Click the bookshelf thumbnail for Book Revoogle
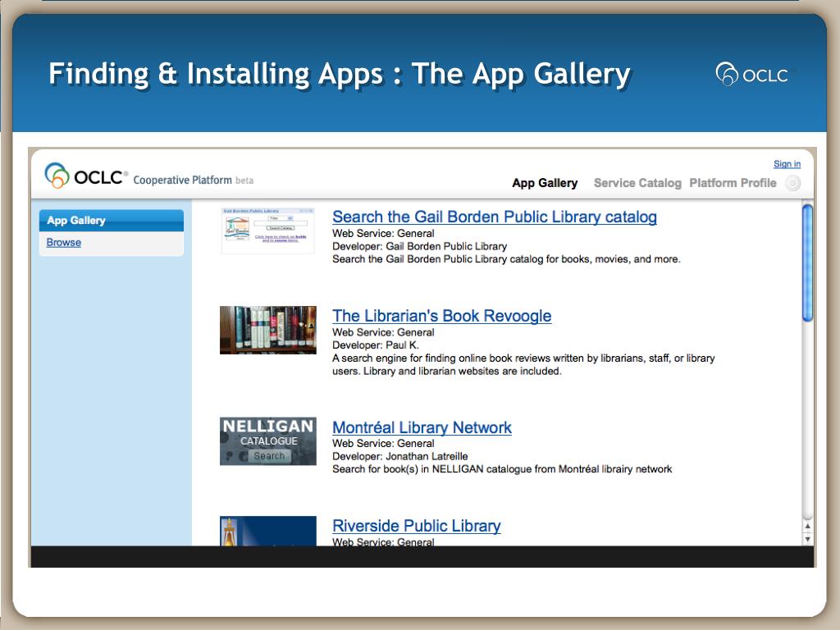Screen dimensions: 840x630 click(x=267, y=330)
